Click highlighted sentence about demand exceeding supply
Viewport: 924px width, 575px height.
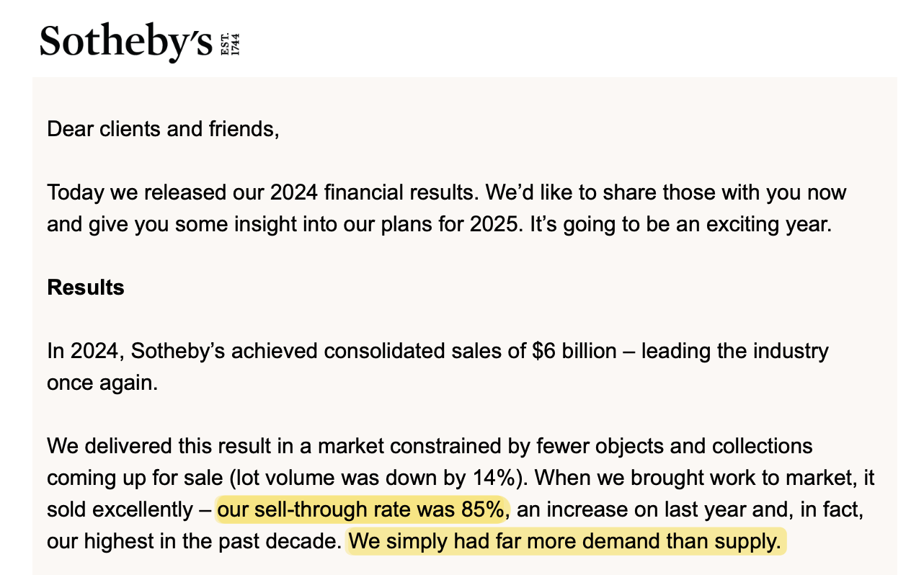pyautogui.click(x=564, y=541)
